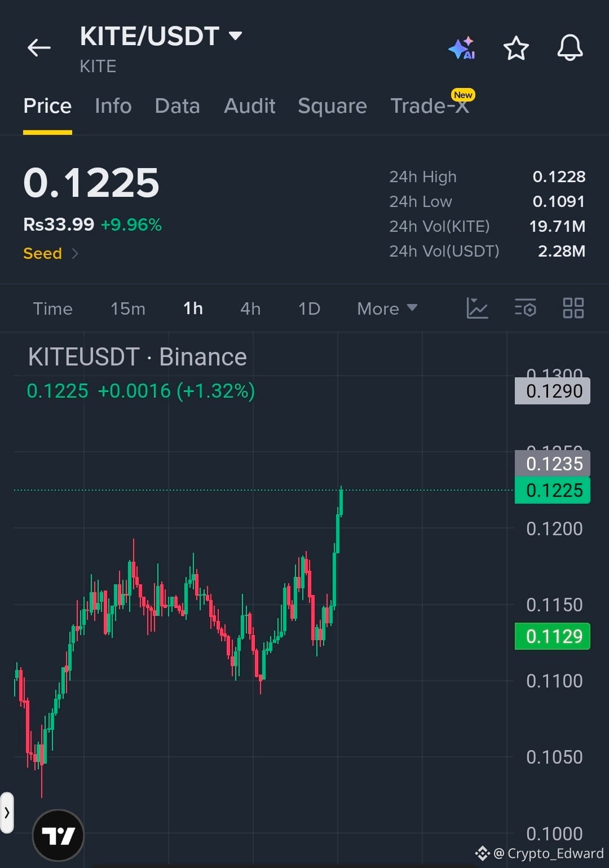
Task: Open the four-square grid layout icon
Action: 573,308
